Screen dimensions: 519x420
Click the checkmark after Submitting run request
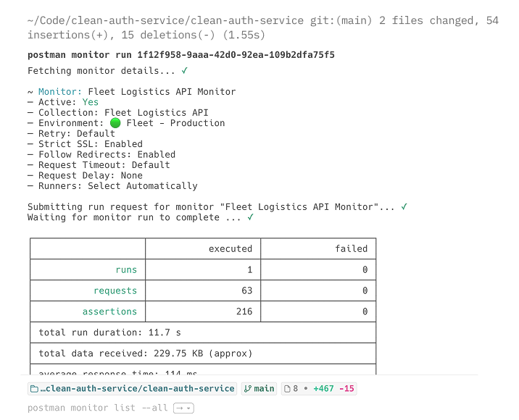click(x=404, y=206)
